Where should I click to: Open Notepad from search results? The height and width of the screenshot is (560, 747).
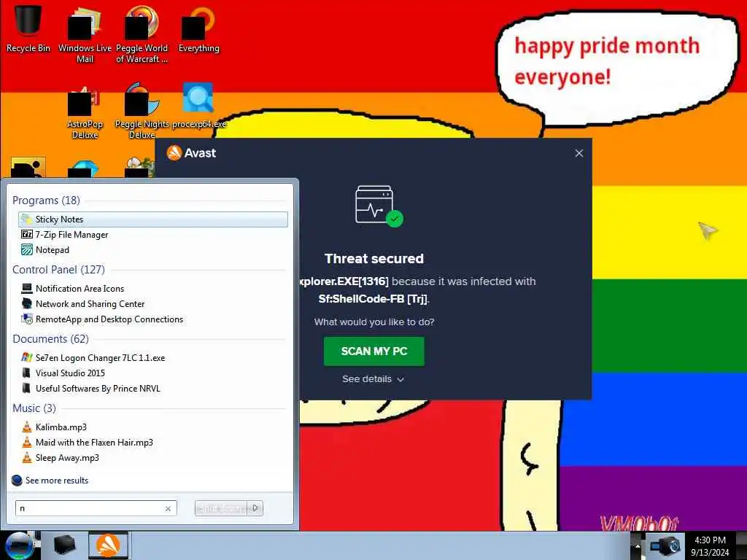(x=153, y=250)
